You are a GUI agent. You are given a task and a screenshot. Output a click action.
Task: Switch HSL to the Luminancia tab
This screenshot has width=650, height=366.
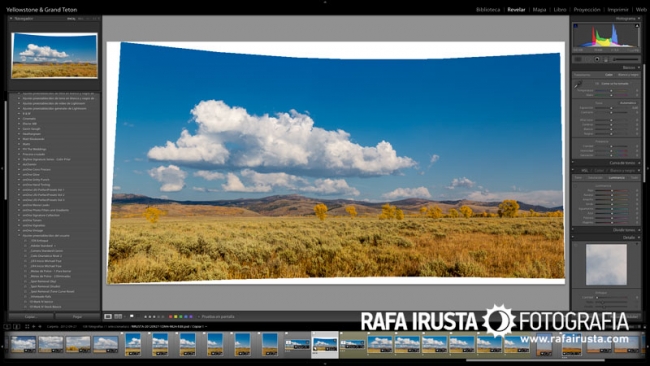pyautogui.click(x=616, y=177)
